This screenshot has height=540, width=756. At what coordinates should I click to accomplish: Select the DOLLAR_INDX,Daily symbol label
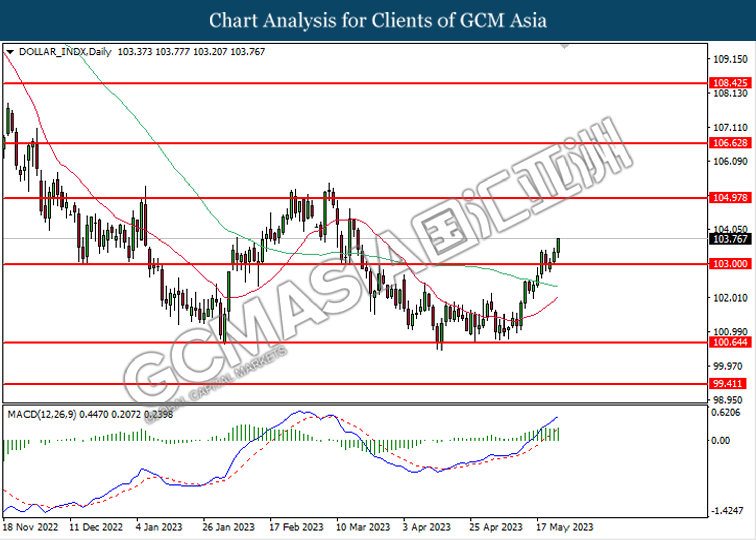click(x=65, y=52)
